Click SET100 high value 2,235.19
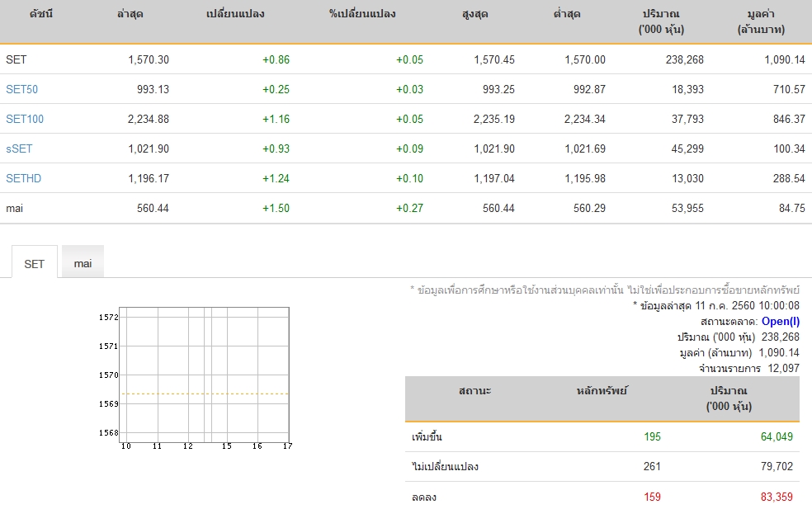Image resolution: width=812 pixels, height=509 pixels. click(x=494, y=119)
